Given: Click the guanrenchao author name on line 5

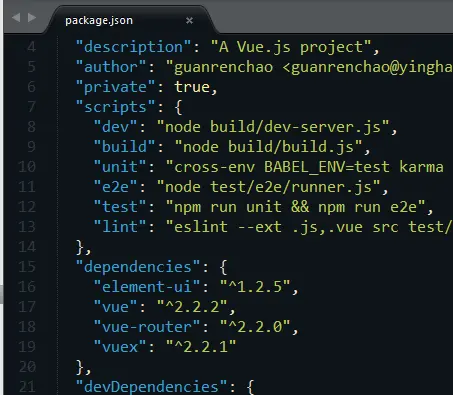Looking at the screenshot, I should click(x=224, y=67).
